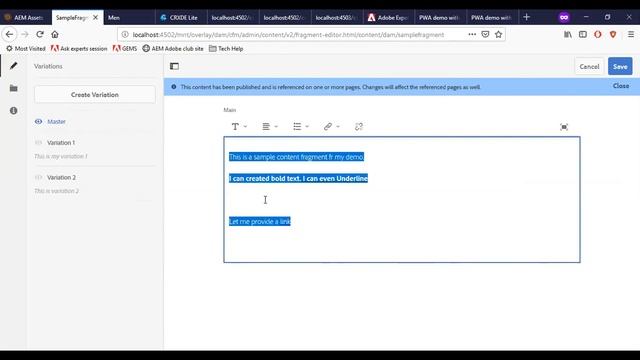Select the Master variation

pos(56,122)
